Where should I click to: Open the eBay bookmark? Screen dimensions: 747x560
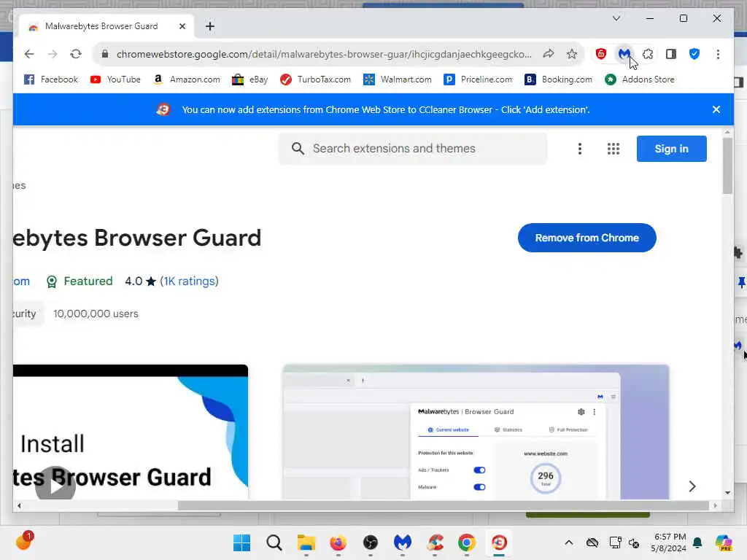click(x=250, y=79)
